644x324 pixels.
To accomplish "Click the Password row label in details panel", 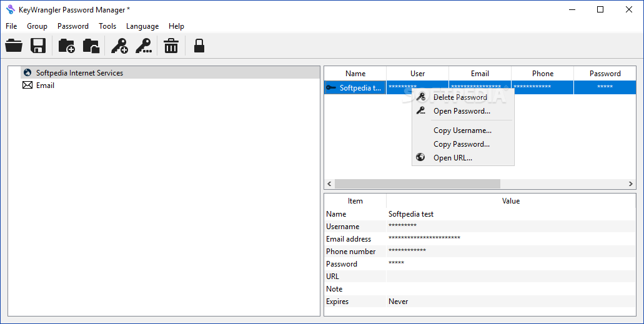I will click(x=341, y=263).
